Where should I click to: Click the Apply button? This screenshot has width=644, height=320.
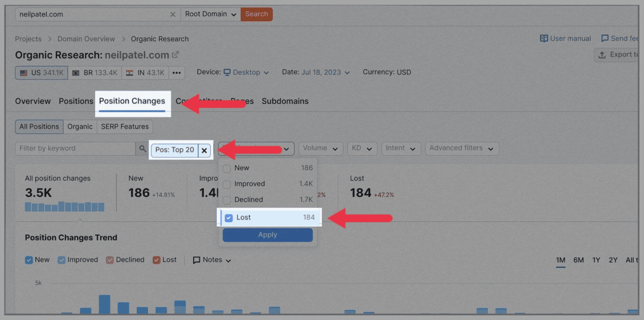pos(268,235)
